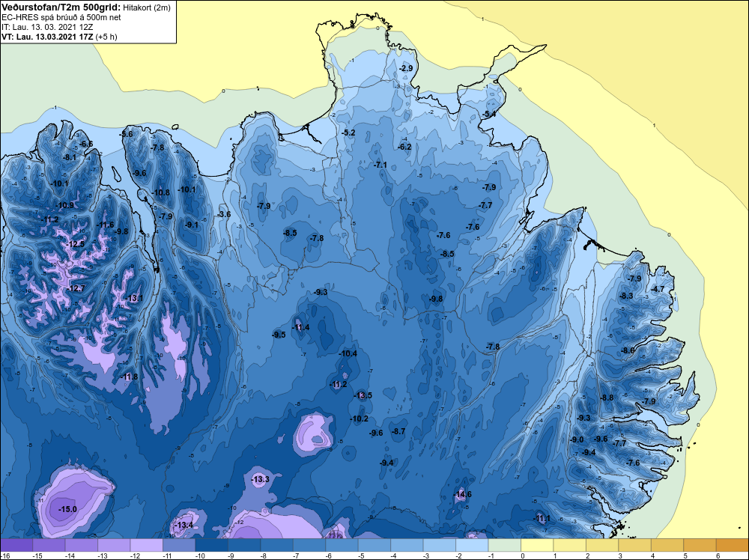Select the -14.6 temperature value

click(x=462, y=494)
